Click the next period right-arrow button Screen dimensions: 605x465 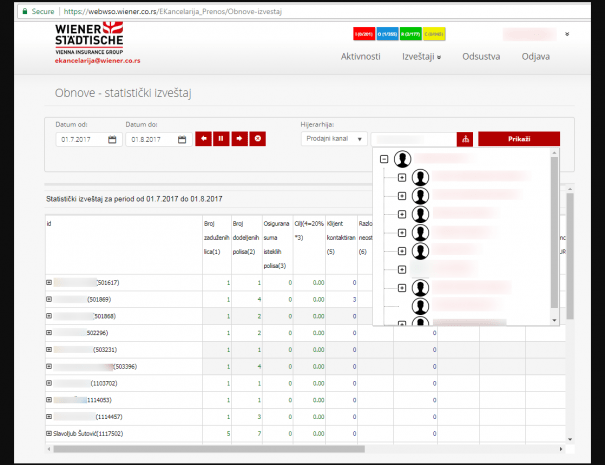240,139
